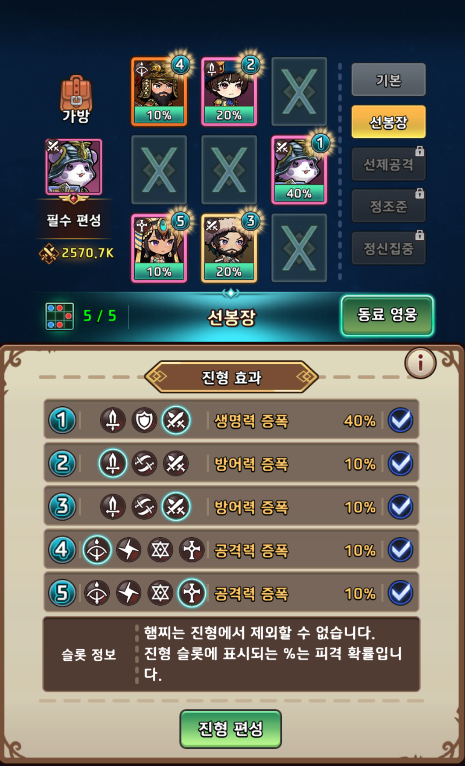465x766 pixels.
Task: Select the shield class icon in row 1
Action: click(x=144, y=420)
